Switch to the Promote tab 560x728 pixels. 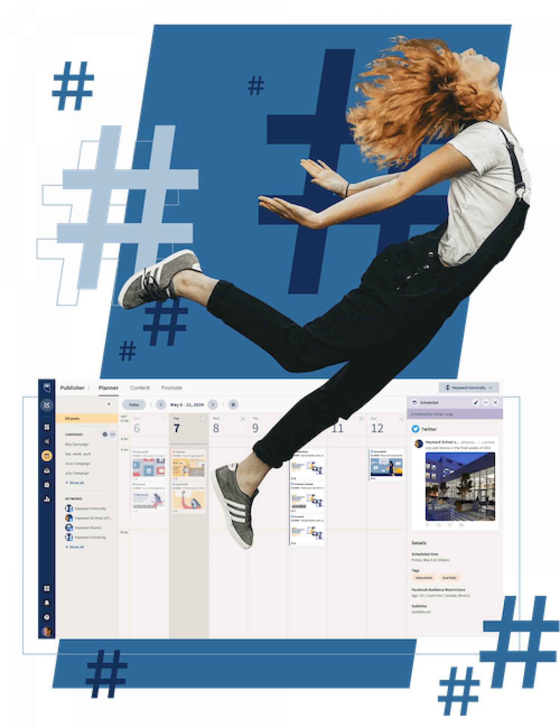click(172, 388)
